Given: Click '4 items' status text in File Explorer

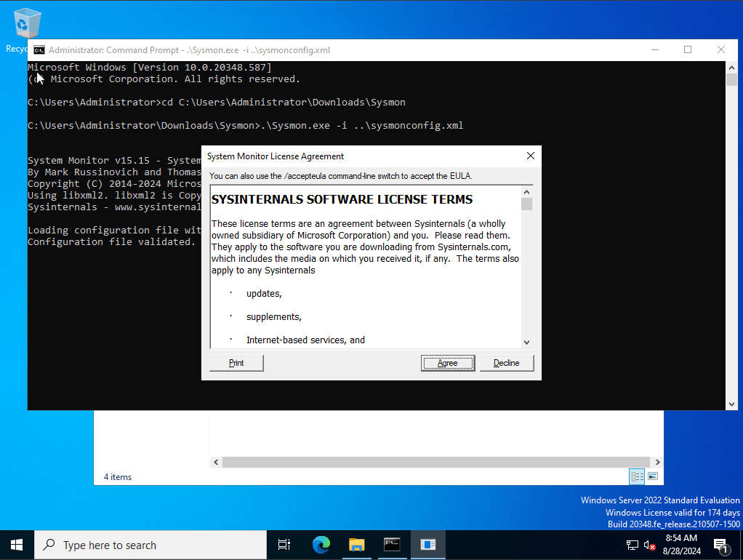Looking at the screenshot, I should pos(118,477).
